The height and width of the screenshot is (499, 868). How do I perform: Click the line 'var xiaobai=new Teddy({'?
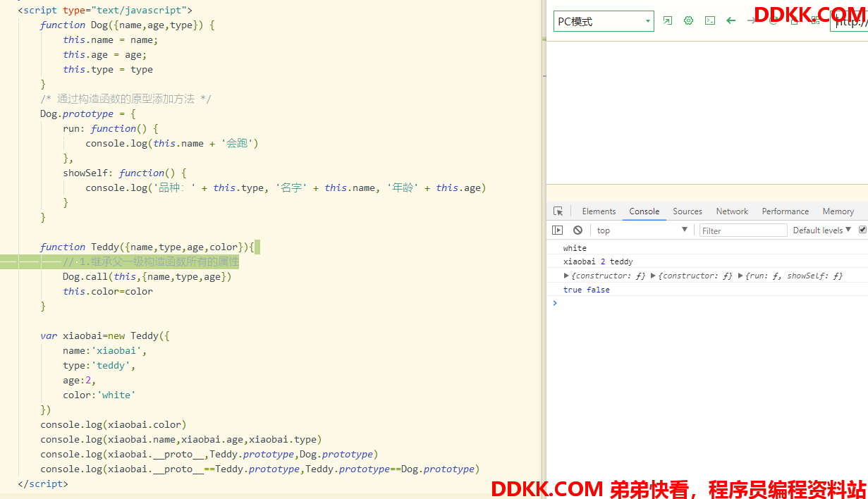click(x=105, y=335)
